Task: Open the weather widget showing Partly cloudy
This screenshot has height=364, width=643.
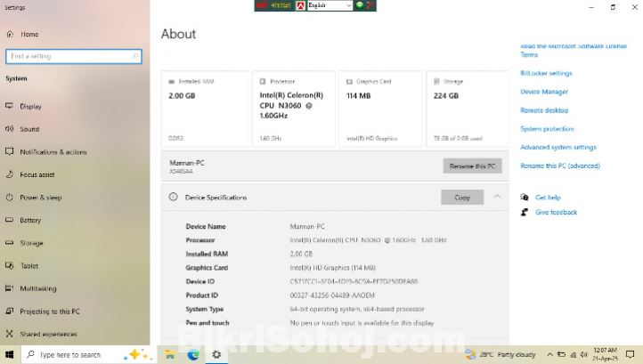Action: coord(501,354)
